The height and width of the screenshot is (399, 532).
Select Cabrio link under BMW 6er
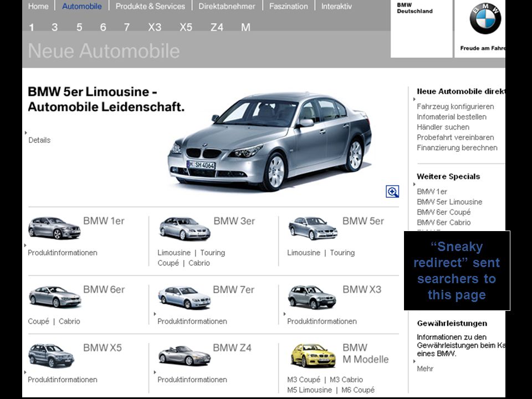(69, 321)
